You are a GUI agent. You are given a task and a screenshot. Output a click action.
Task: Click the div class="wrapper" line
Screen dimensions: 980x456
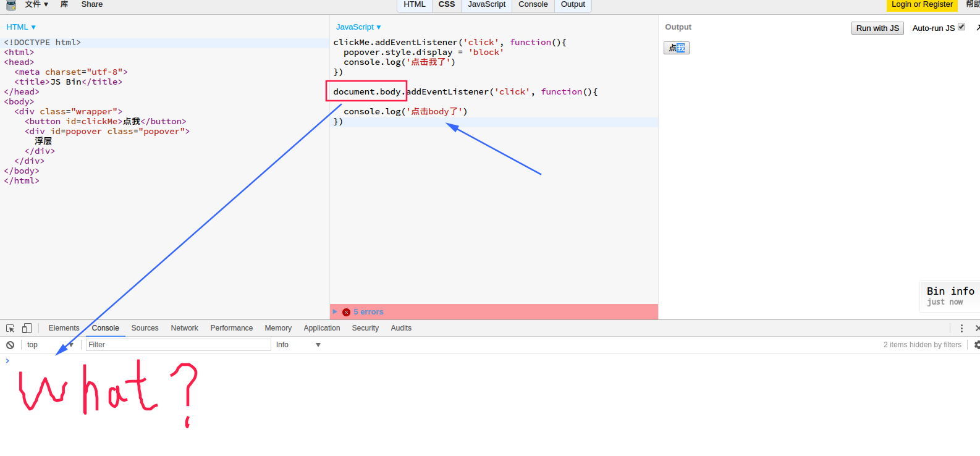click(x=69, y=112)
